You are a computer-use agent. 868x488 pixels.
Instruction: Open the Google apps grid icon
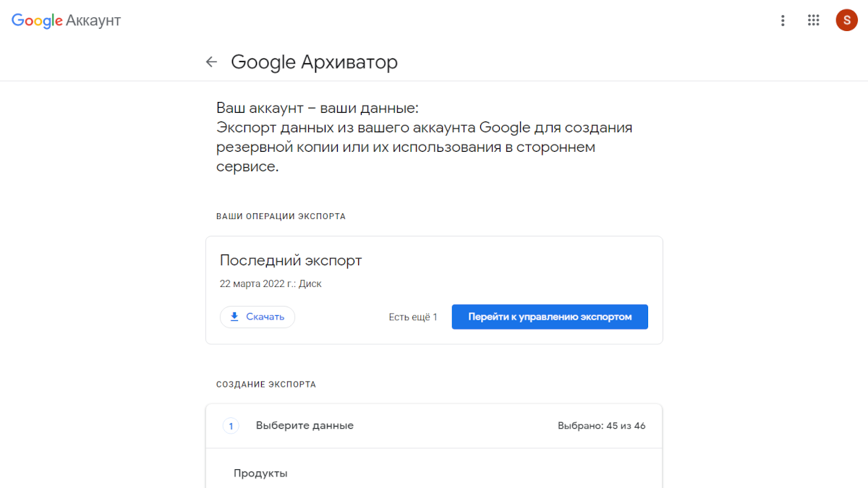click(813, 20)
